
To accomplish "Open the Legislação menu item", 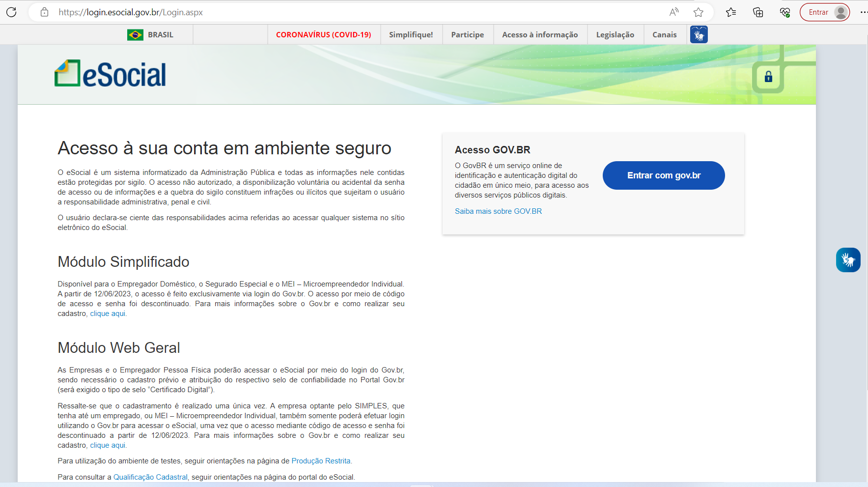I will click(x=615, y=35).
